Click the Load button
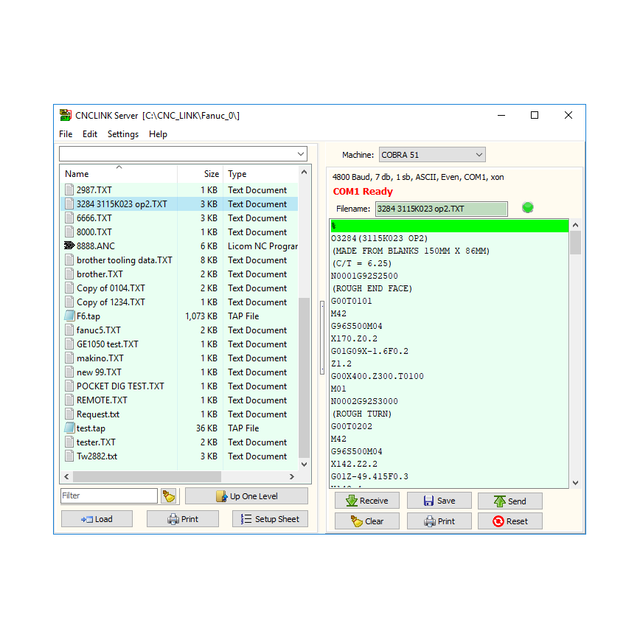The image size is (640, 640). [x=97, y=519]
